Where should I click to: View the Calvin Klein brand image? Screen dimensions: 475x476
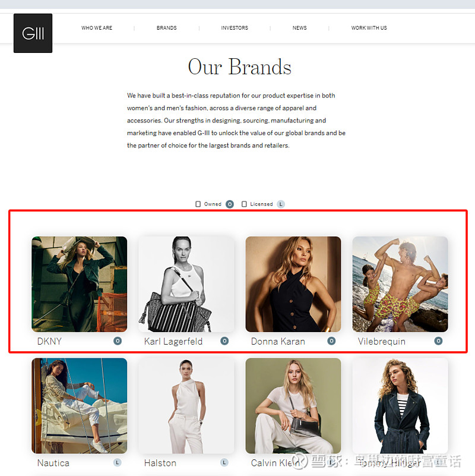click(x=293, y=405)
